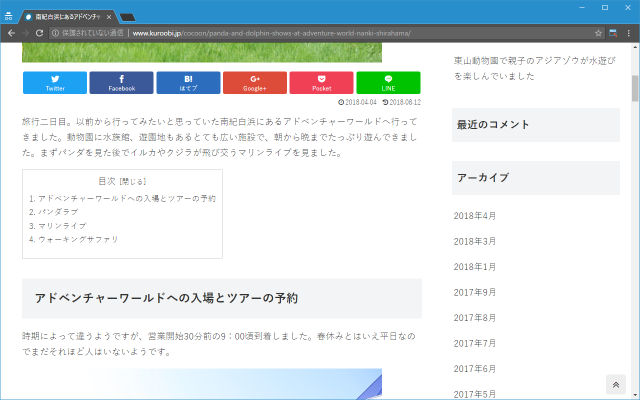Open a new browser tab

pos(128,17)
